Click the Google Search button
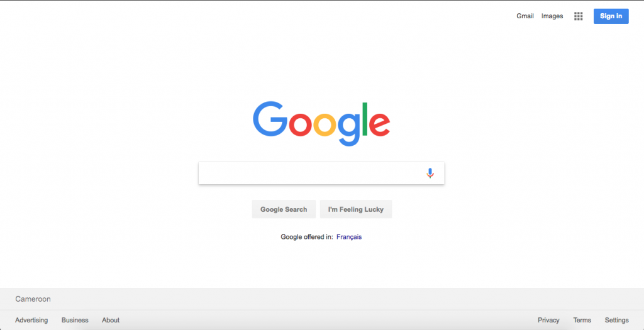 (x=284, y=209)
